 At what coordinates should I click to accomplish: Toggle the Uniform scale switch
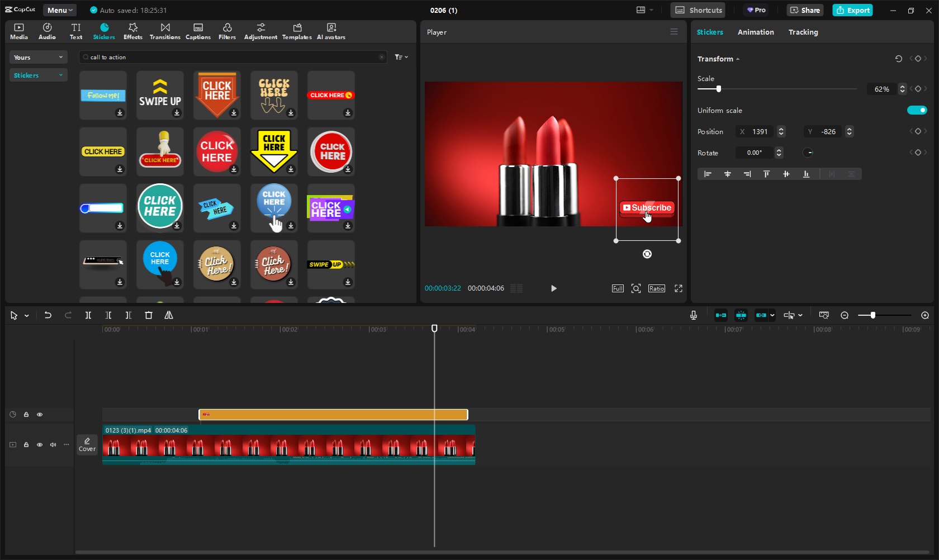pos(917,110)
